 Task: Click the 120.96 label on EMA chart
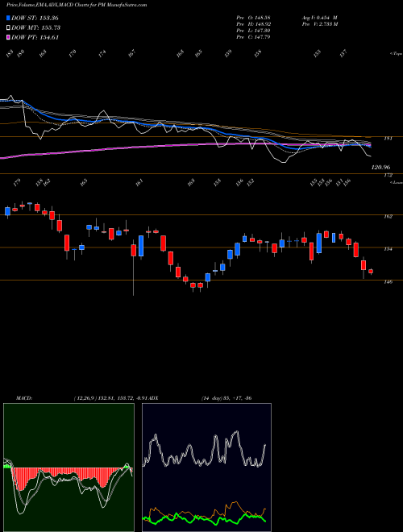tap(380, 168)
